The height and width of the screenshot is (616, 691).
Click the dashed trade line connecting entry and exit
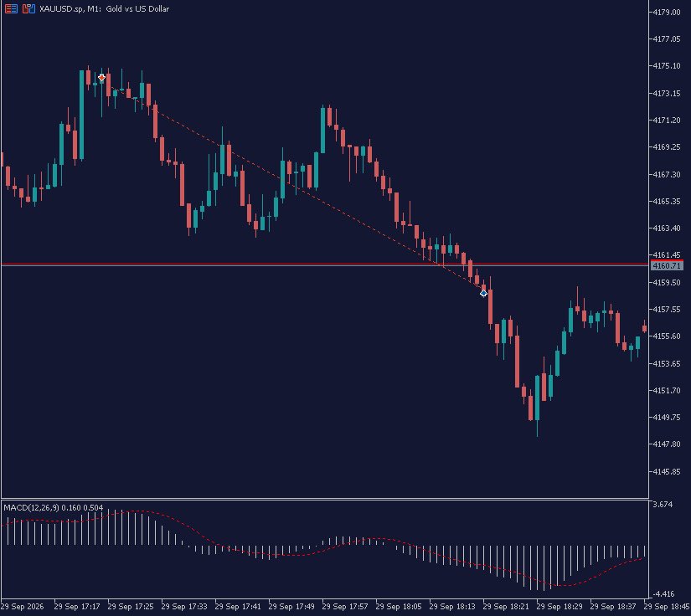291,185
